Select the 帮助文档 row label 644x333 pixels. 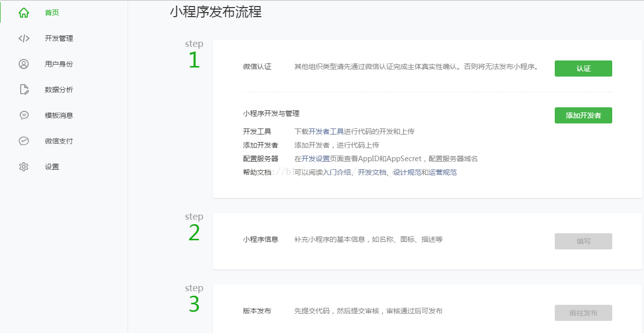pos(257,172)
